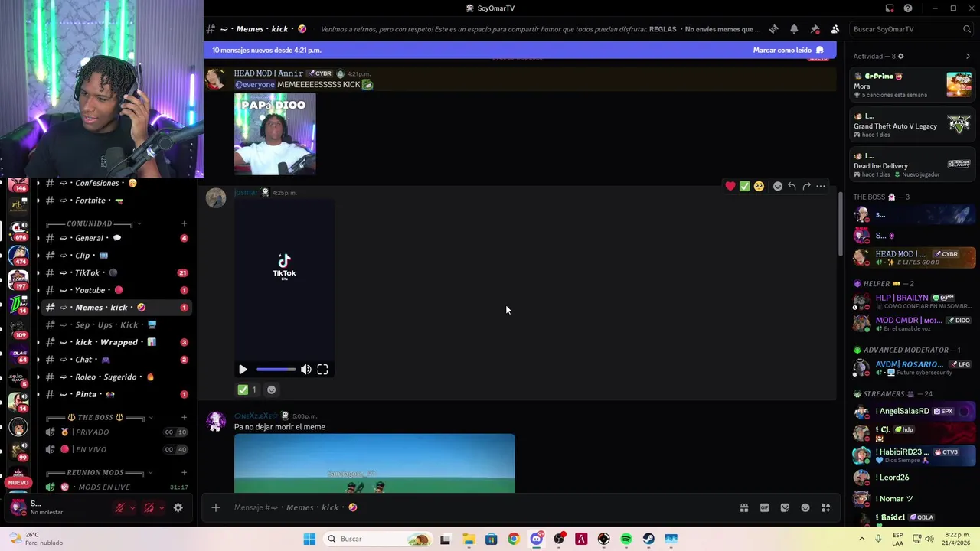The width and height of the screenshot is (980, 551).
Task: Open the Confesiones channel
Action: (x=115, y=183)
